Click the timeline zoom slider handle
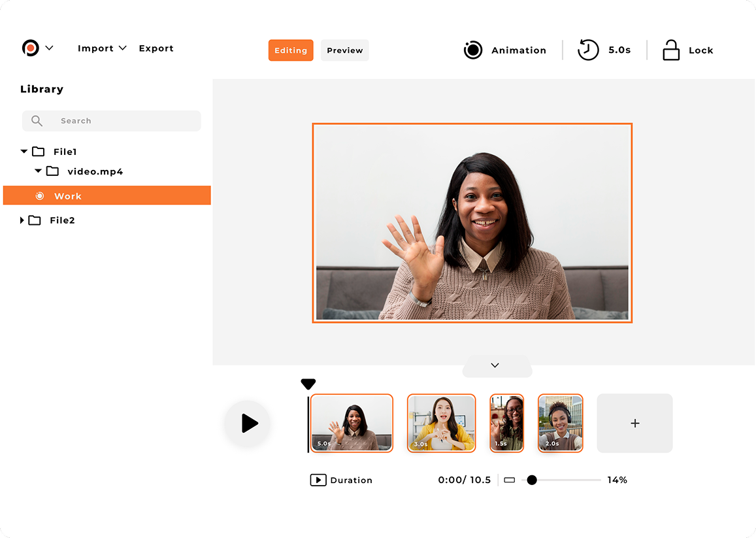This screenshot has height=538, width=756. pos(532,480)
